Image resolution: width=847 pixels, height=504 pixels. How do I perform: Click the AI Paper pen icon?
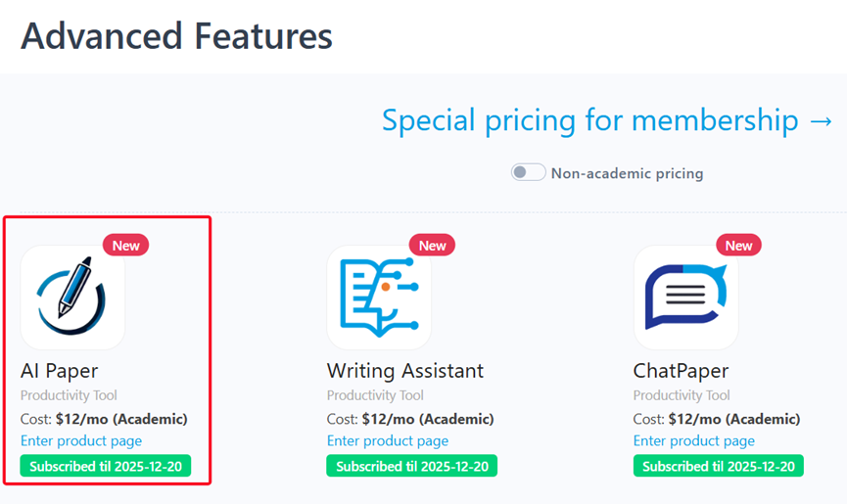coord(72,298)
